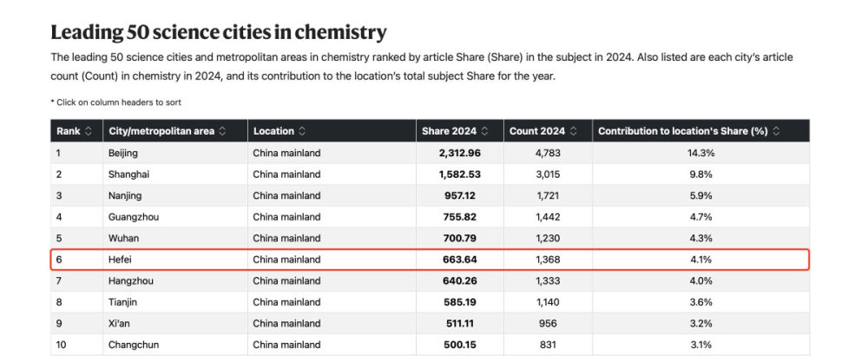Viewport: 868px width, 356px height.
Task: Click sort icon next to Count 2024
Action: pos(573,131)
